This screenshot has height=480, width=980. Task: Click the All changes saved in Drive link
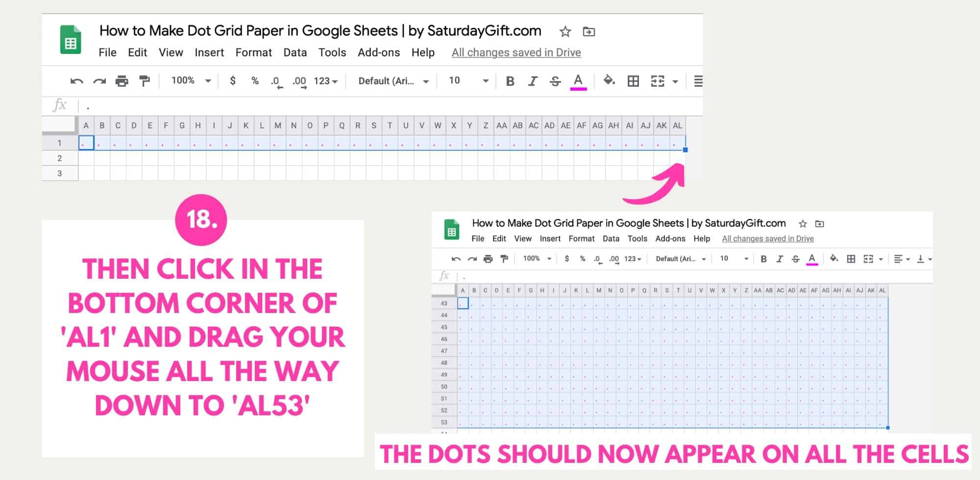(516, 52)
